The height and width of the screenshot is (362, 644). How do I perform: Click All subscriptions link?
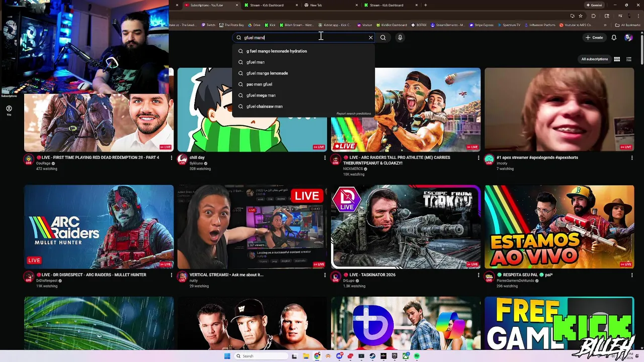595,59
